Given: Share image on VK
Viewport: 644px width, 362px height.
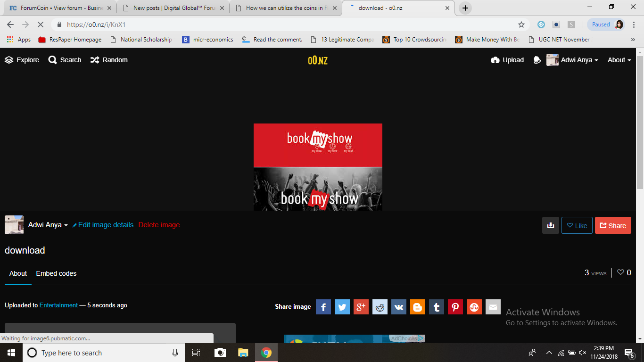Looking at the screenshot, I should pos(399,307).
